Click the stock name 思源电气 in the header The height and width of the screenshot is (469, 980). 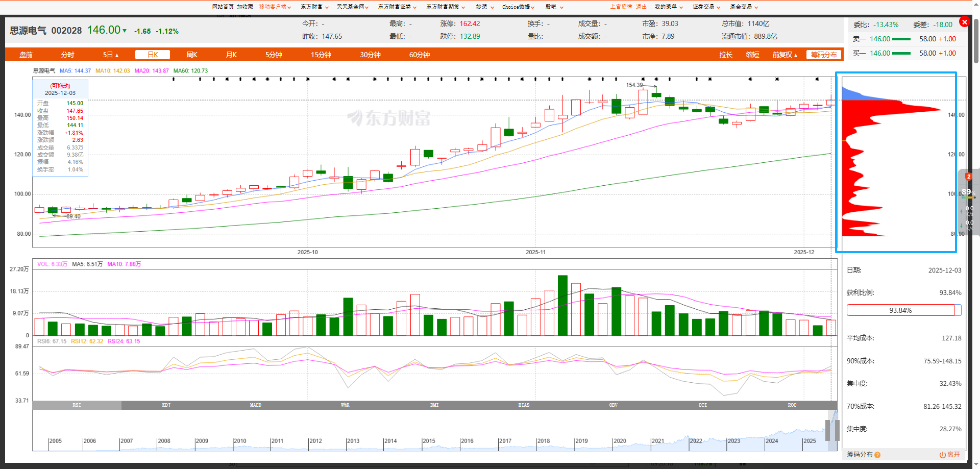[x=28, y=31]
